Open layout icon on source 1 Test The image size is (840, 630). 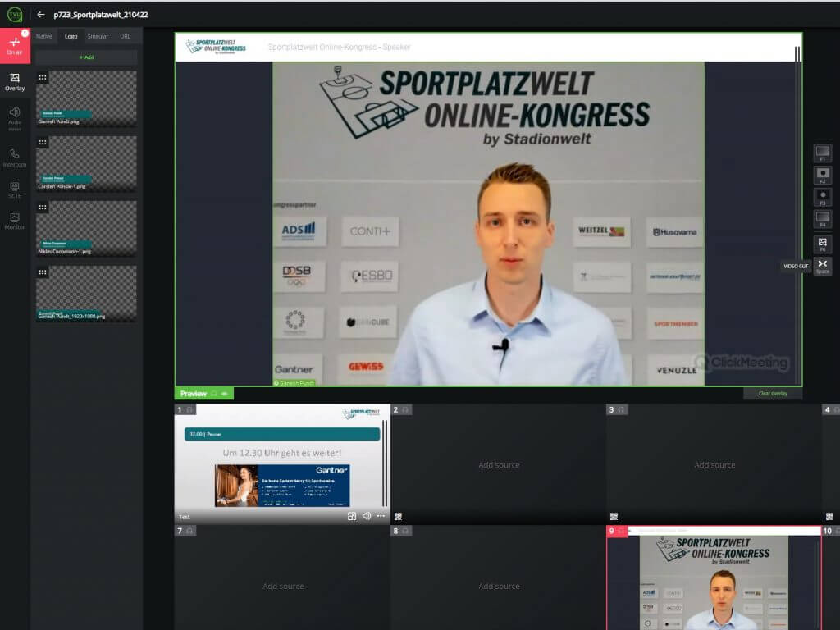tap(352, 517)
